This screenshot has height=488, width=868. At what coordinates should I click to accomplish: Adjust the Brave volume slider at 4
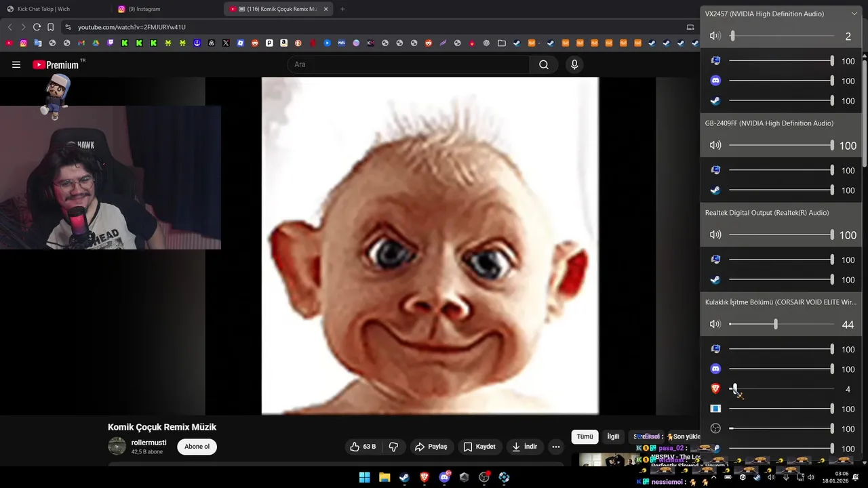pyautogui.click(x=781, y=389)
